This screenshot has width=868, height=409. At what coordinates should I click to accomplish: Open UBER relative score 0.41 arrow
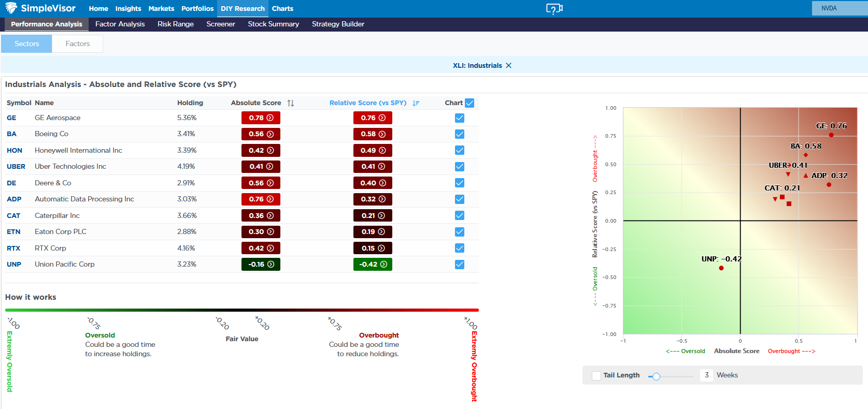[x=381, y=167]
